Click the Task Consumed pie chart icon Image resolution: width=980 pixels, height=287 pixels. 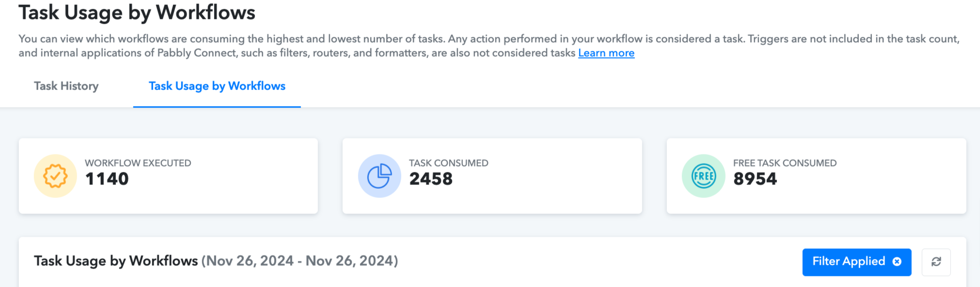(x=379, y=176)
